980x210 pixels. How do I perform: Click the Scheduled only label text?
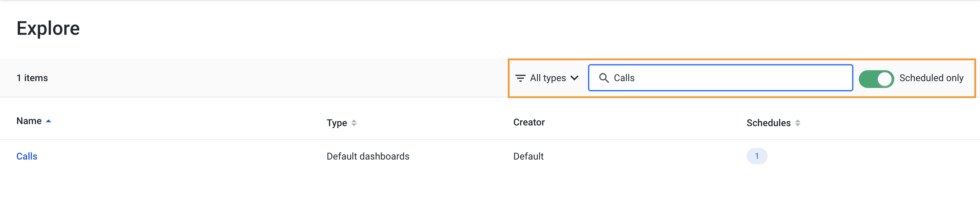(x=931, y=78)
